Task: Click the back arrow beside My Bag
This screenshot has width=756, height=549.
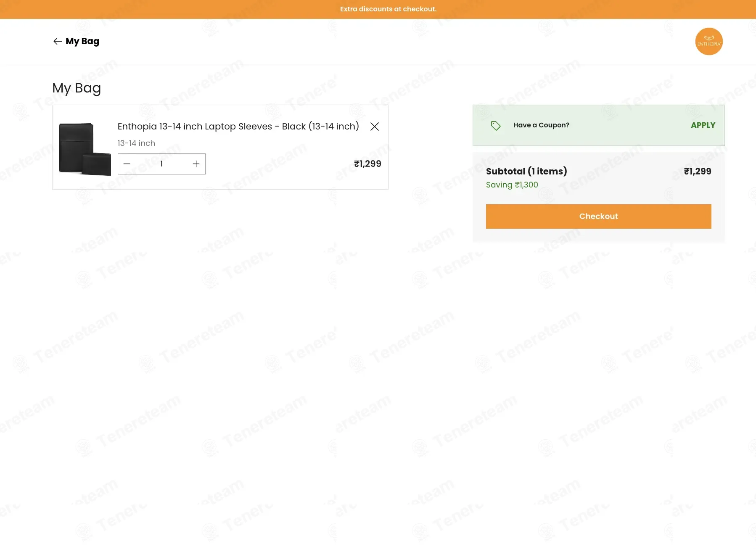Action: [x=58, y=41]
